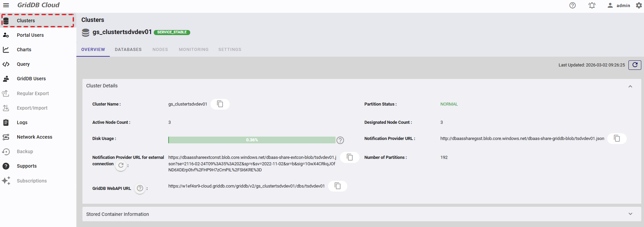Open the settings gear icon

coord(639,5)
